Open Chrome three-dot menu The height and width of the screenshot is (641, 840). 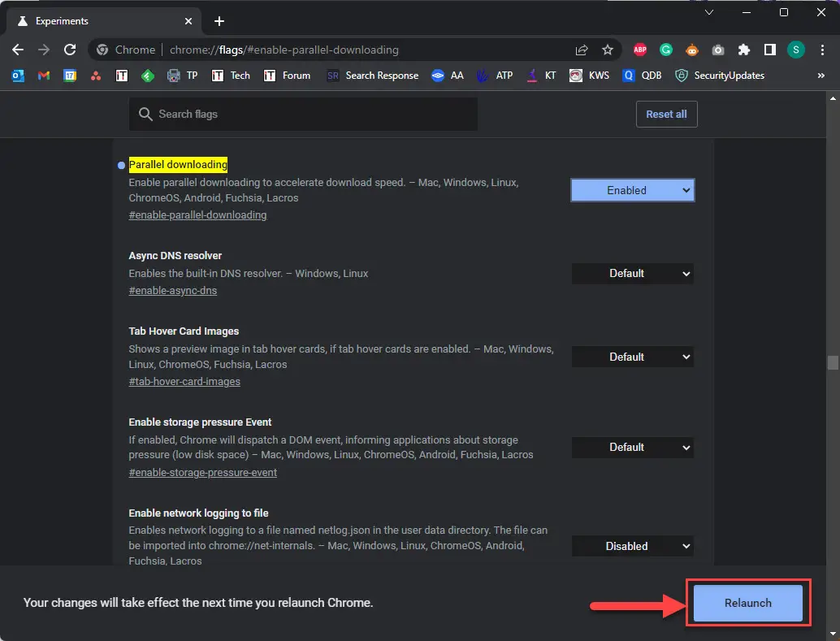click(x=822, y=50)
